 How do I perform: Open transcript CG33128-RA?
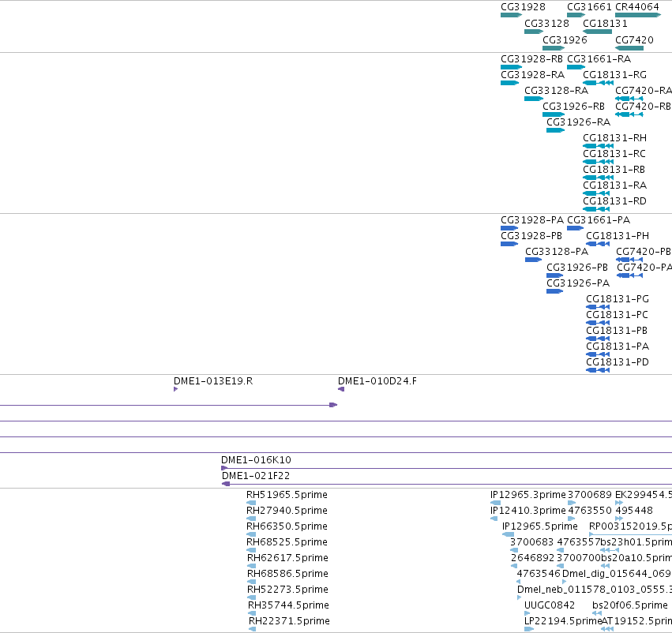(556, 90)
